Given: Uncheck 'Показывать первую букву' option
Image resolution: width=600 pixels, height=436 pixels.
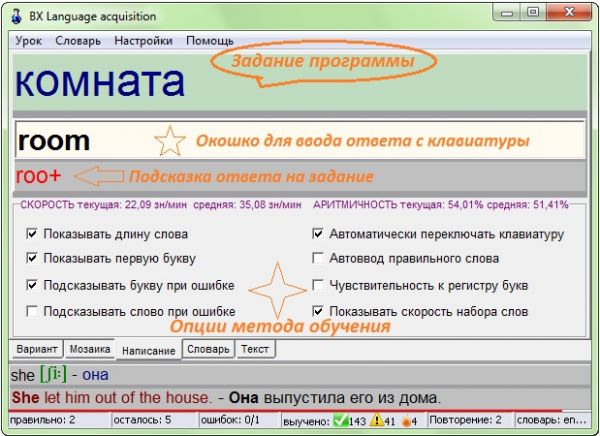Looking at the screenshot, I should (x=32, y=258).
